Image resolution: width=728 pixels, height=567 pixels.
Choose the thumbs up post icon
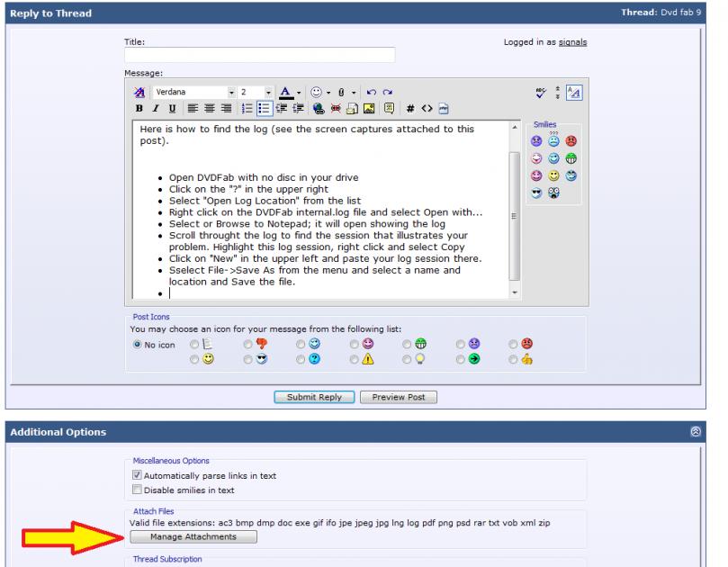point(513,359)
